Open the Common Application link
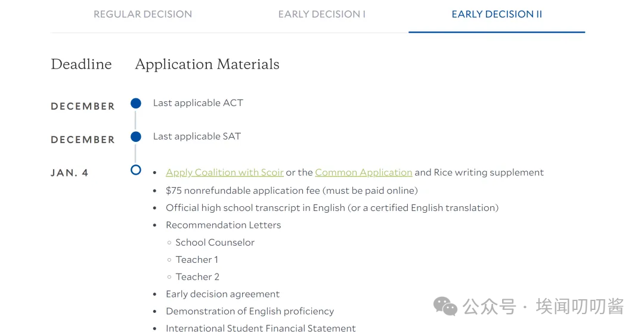The height and width of the screenshot is (332, 644). 363,172
